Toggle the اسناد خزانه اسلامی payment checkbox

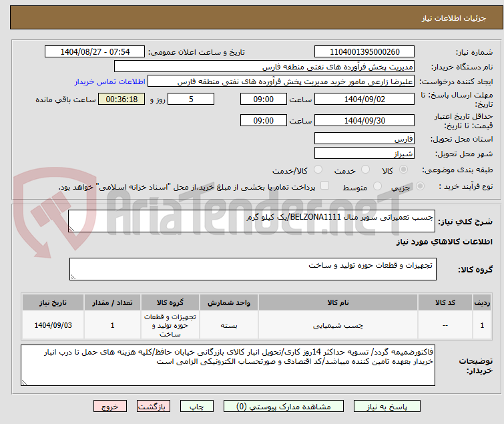(x=325, y=186)
